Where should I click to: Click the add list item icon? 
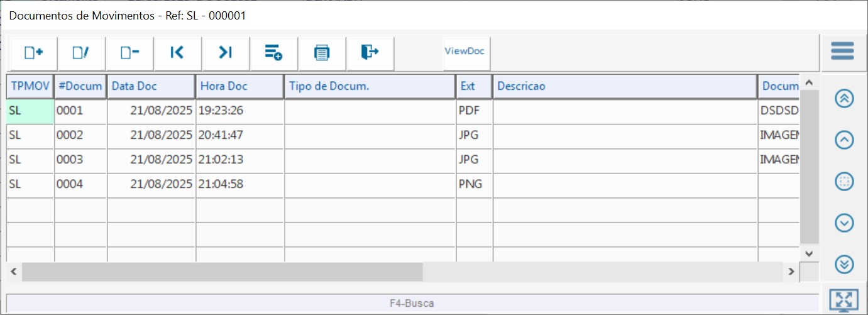[x=273, y=53]
